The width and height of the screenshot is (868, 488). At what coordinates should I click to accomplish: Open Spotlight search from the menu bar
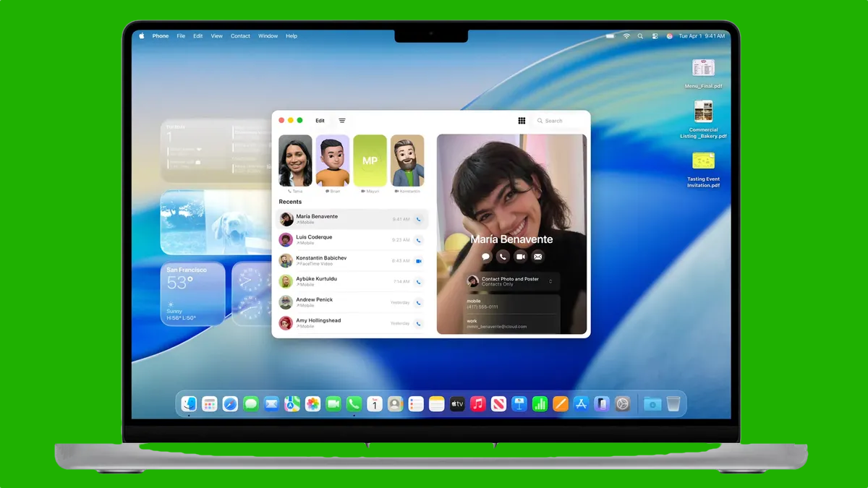point(640,35)
